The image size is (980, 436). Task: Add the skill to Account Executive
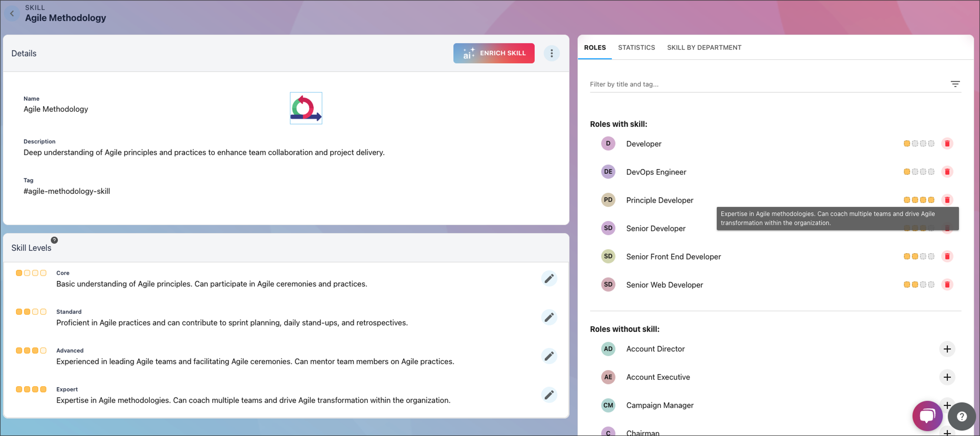click(947, 377)
